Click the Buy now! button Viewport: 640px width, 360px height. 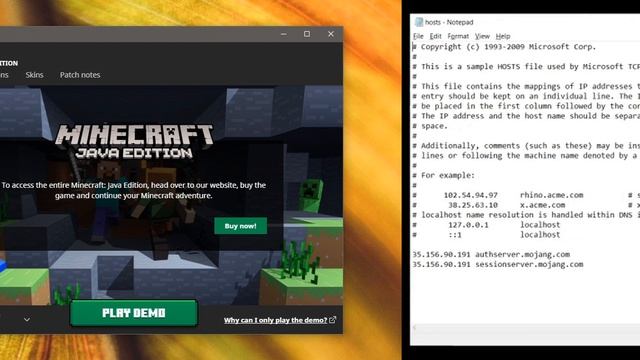click(240, 226)
